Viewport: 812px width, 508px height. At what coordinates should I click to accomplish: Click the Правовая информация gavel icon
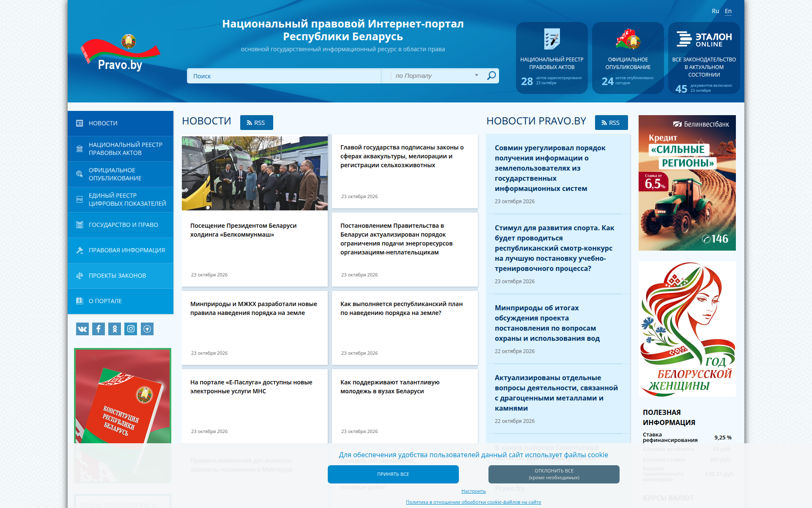[x=80, y=250]
